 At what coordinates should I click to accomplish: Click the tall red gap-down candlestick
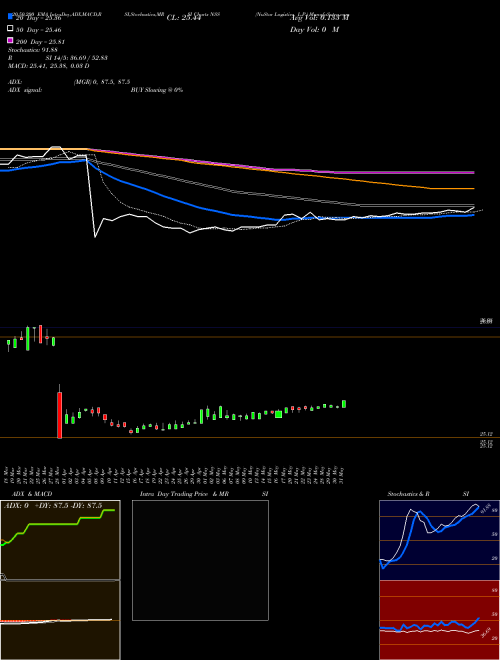click(x=59, y=415)
